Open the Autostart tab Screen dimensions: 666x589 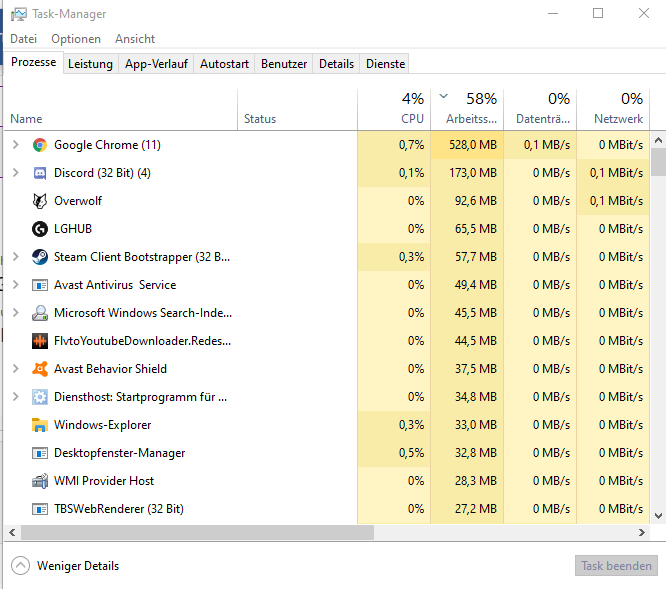point(224,64)
